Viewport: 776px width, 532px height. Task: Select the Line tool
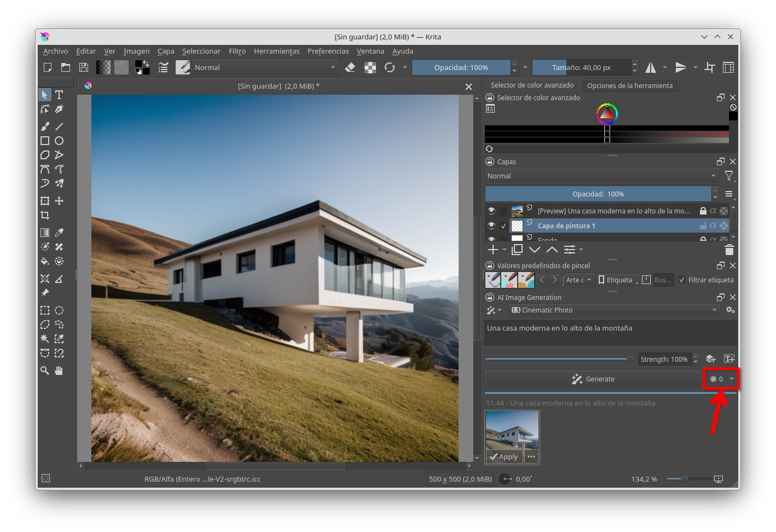pyautogui.click(x=59, y=126)
